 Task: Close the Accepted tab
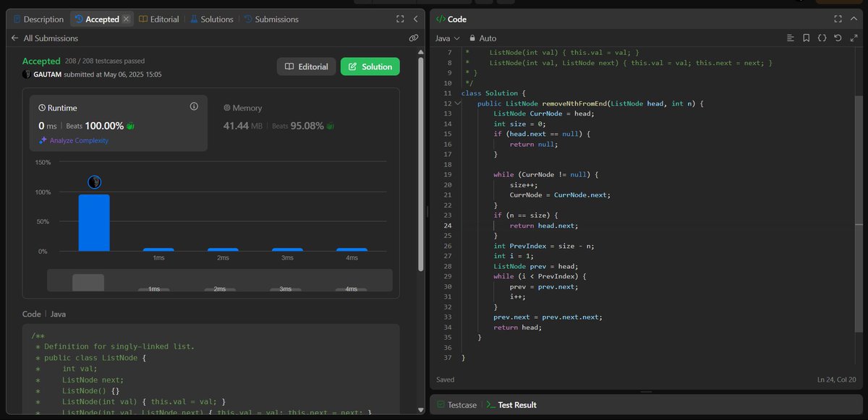point(126,19)
